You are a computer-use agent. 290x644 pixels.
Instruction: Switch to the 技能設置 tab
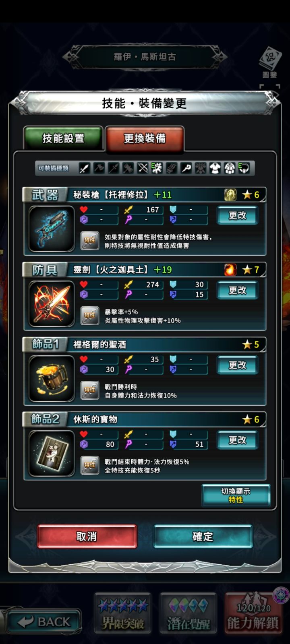63,138
